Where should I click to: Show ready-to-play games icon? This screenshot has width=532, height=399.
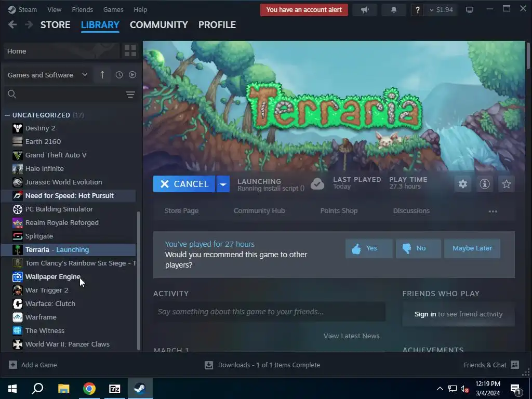pos(132,75)
